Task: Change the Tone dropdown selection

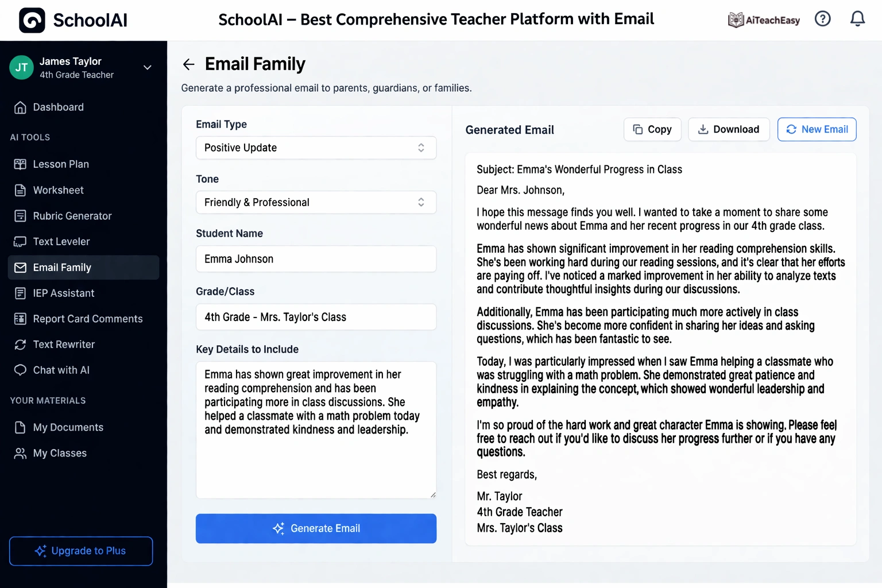Action: coord(316,202)
